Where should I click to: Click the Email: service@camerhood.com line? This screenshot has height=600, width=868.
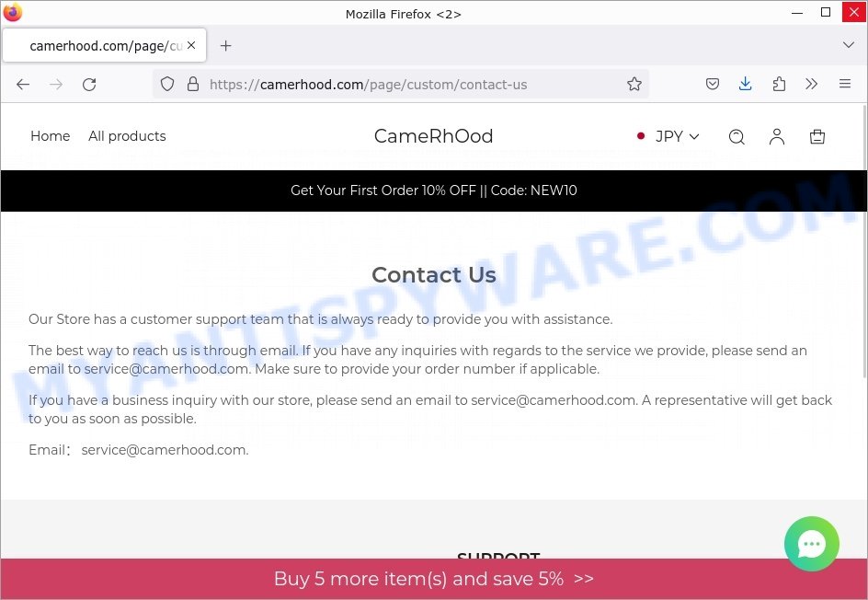[139, 450]
